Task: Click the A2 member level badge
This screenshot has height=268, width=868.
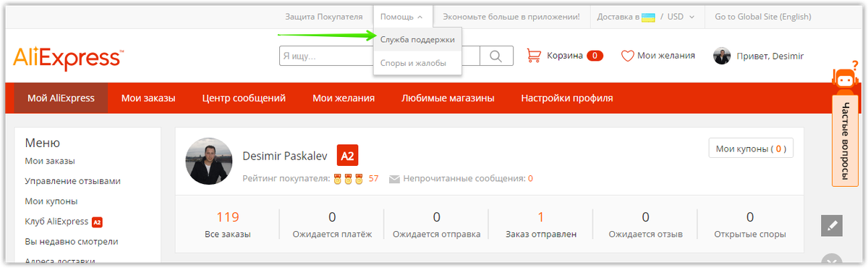Action: pos(348,156)
